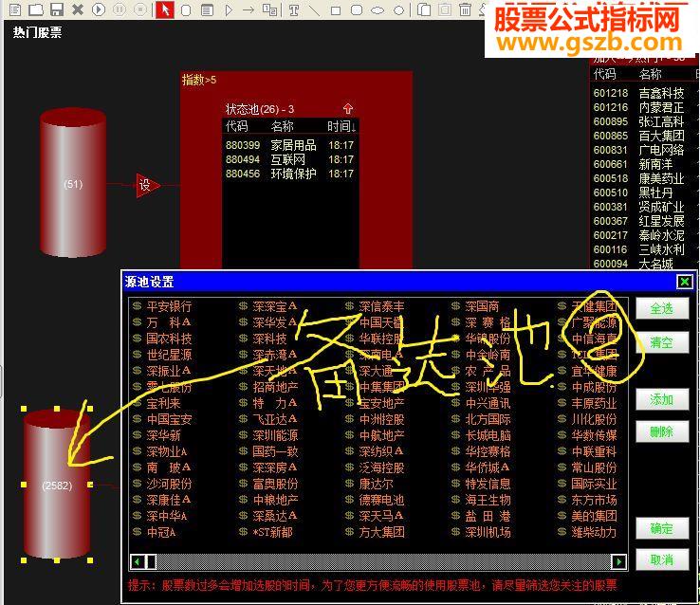Click the 全选 button

662,309
